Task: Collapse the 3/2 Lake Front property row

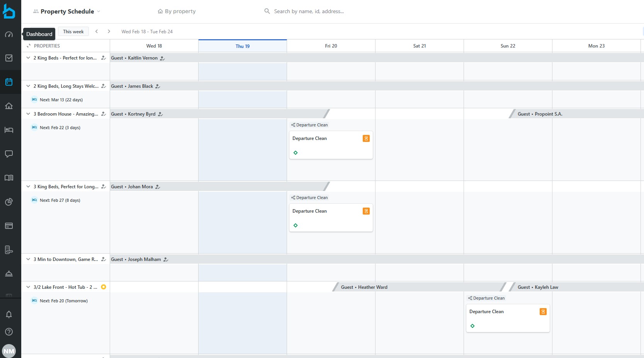Action: [28, 287]
